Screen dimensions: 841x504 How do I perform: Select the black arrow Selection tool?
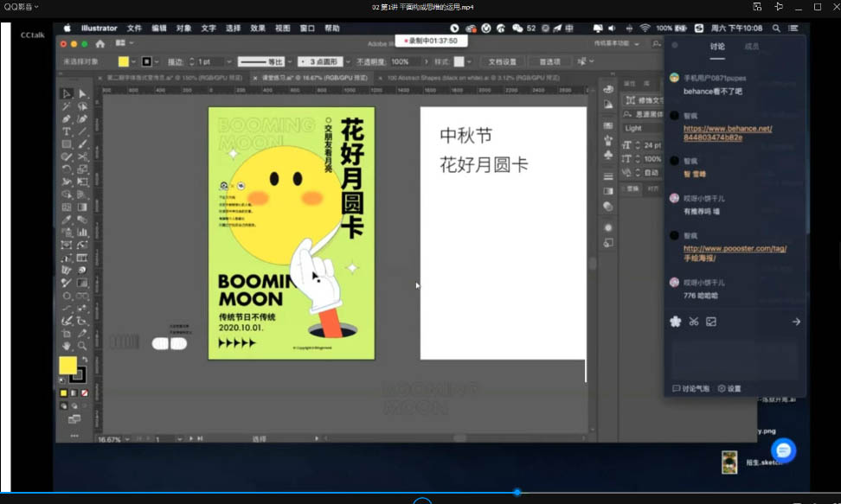point(67,94)
